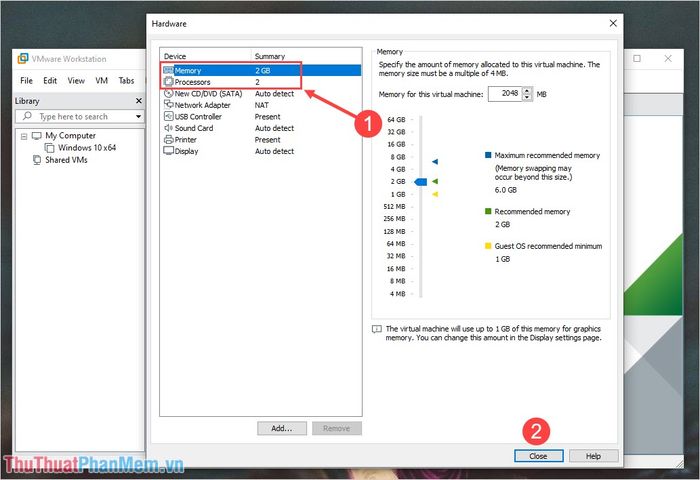Click the Network Adapter icon
The height and width of the screenshot is (480, 700).
pos(168,104)
